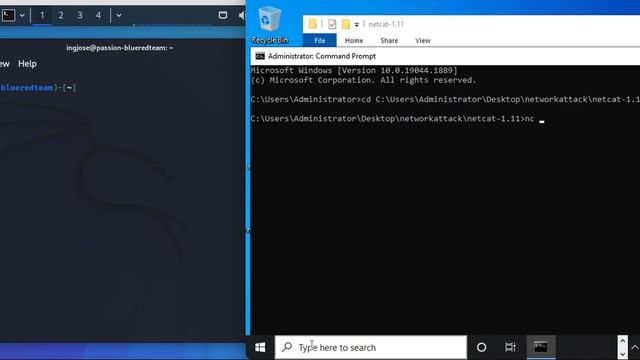This screenshot has height=360, width=640.
Task: Open the View ribbon tab
Action: pyautogui.click(x=423, y=40)
